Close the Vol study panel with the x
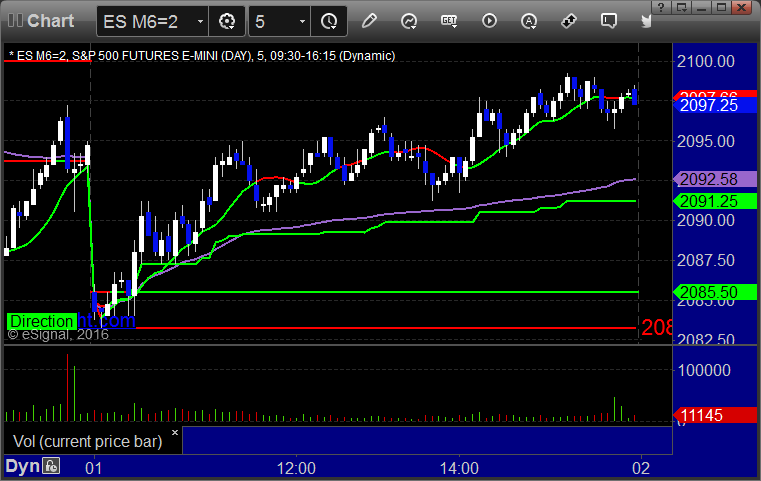This screenshot has width=761, height=481. (175, 432)
